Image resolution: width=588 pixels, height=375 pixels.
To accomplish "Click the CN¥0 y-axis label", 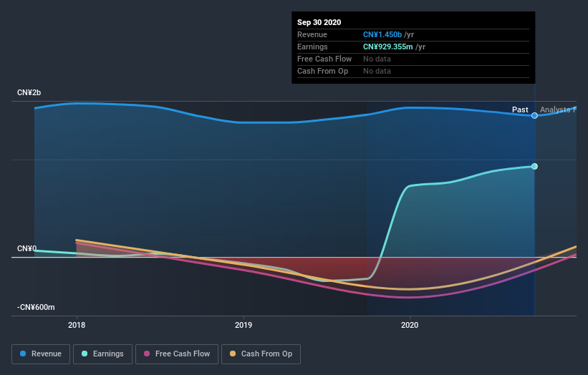I will click(27, 249).
